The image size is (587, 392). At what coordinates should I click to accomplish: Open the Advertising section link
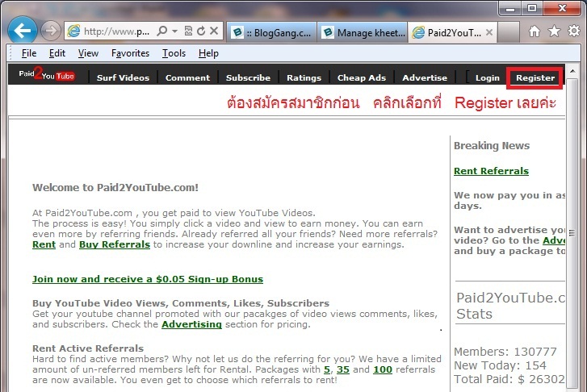191,324
